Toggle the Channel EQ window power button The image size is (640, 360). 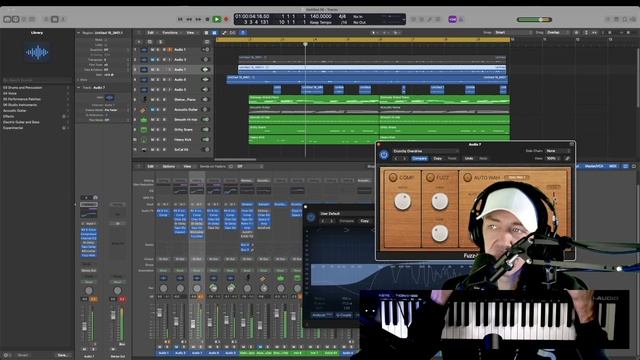pyautogui.click(x=311, y=217)
